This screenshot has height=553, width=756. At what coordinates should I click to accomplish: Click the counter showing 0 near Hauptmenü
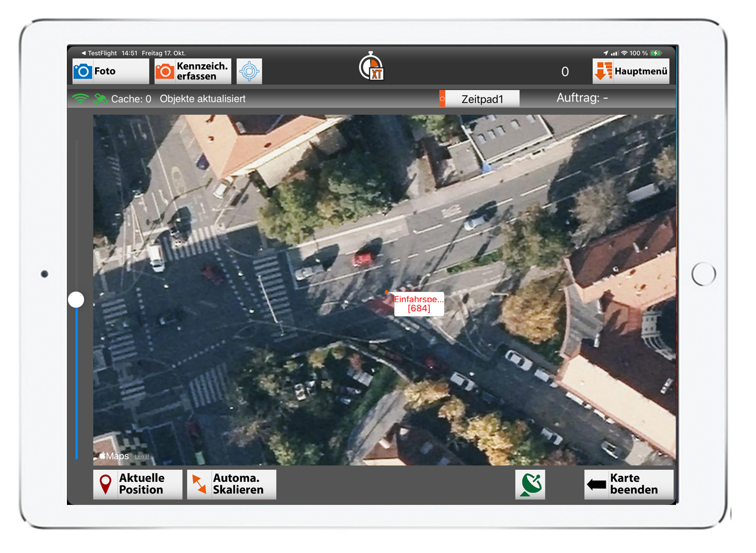[x=565, y=72]
